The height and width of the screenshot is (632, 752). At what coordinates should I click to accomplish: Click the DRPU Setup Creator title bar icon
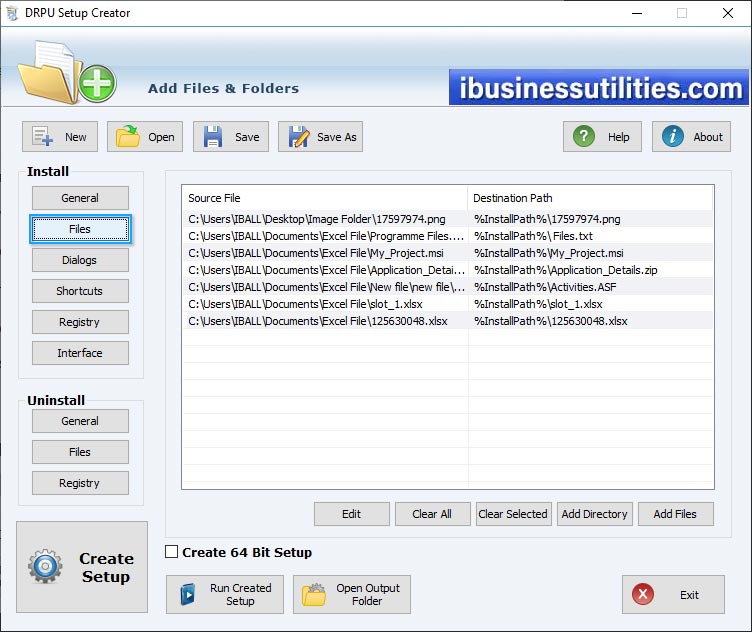pyautogui.click(x=12, y=13)
